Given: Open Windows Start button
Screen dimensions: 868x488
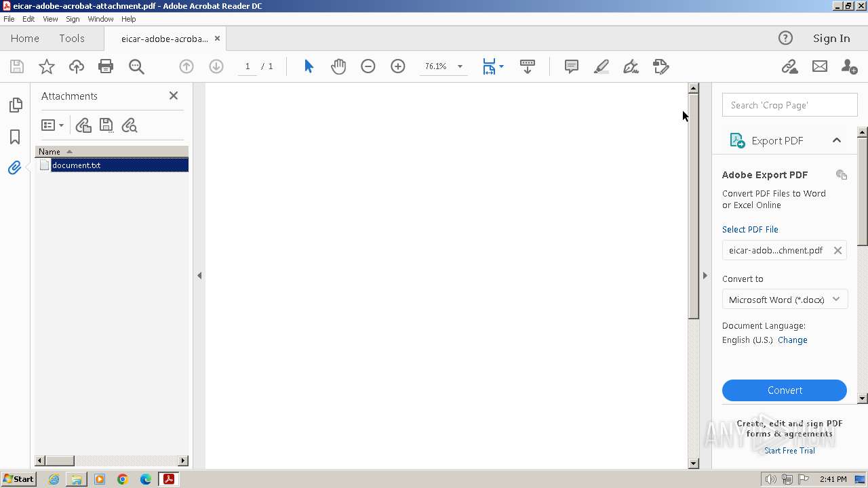Looking at the screenshot, I should (x=18, y=479).
